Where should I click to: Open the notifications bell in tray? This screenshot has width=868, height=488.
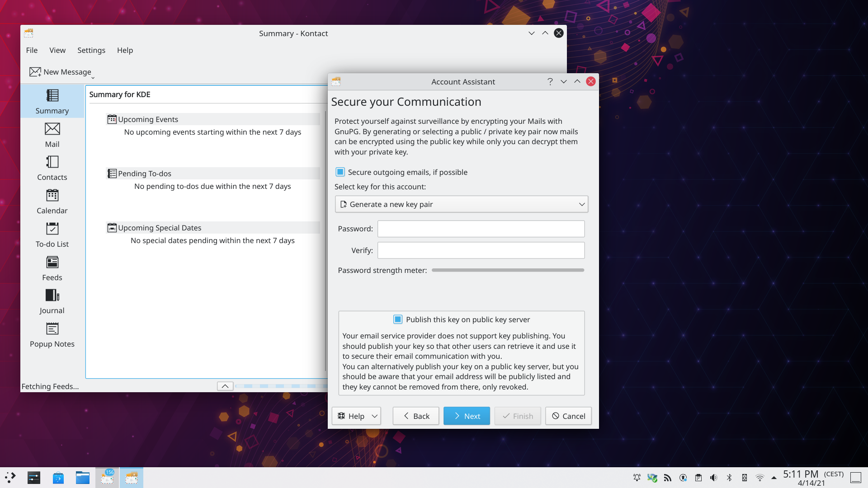[x=637, y=478]
